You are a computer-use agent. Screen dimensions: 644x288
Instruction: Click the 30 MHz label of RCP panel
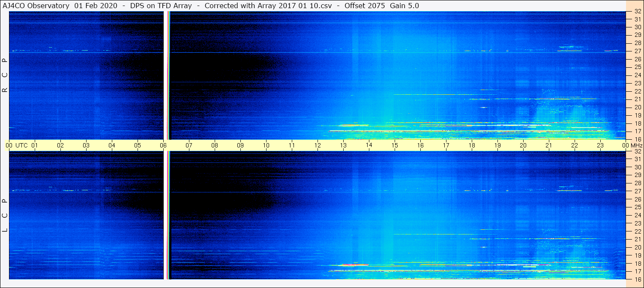click(638, 27)
